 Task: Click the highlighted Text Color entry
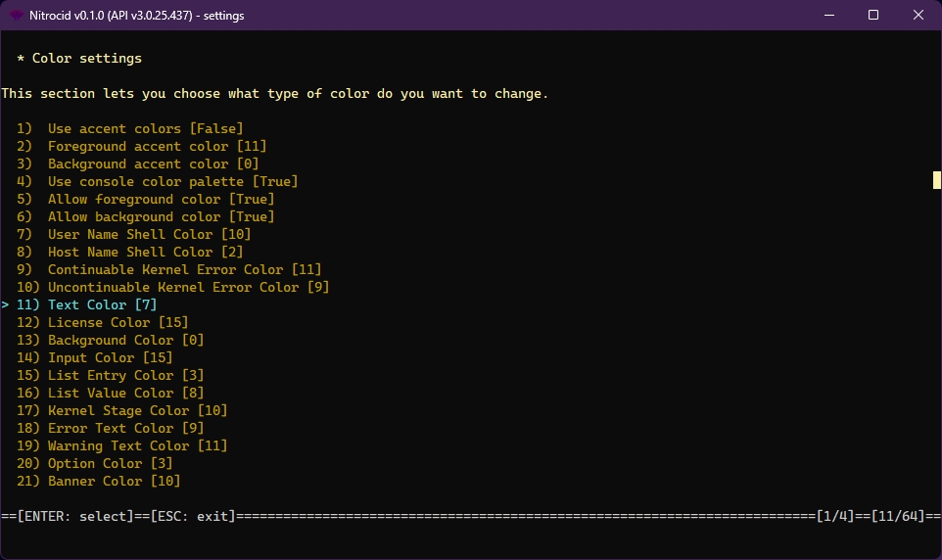coord(102,304)
